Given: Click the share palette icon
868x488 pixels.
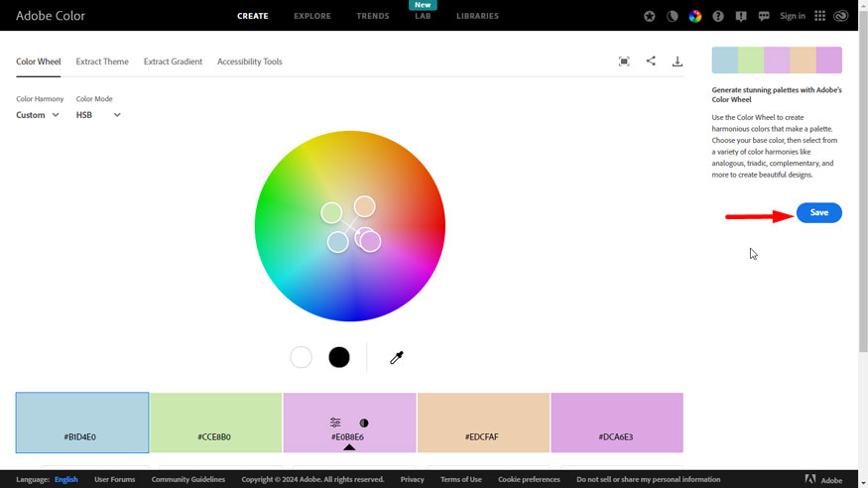Looking at the screenshot, I should (651, 61).
